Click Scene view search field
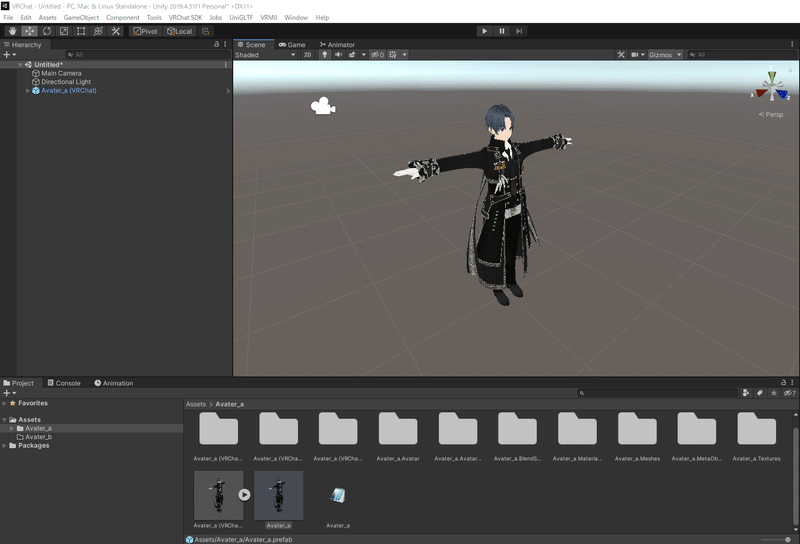Screen dimensions: 800x544 coord(741,55)
